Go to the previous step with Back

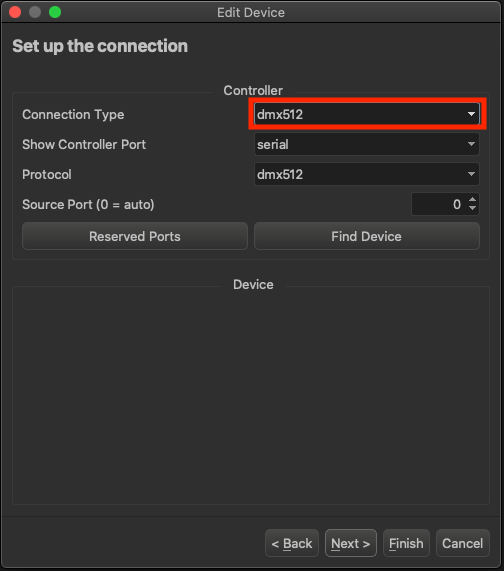tap(292, 543)
